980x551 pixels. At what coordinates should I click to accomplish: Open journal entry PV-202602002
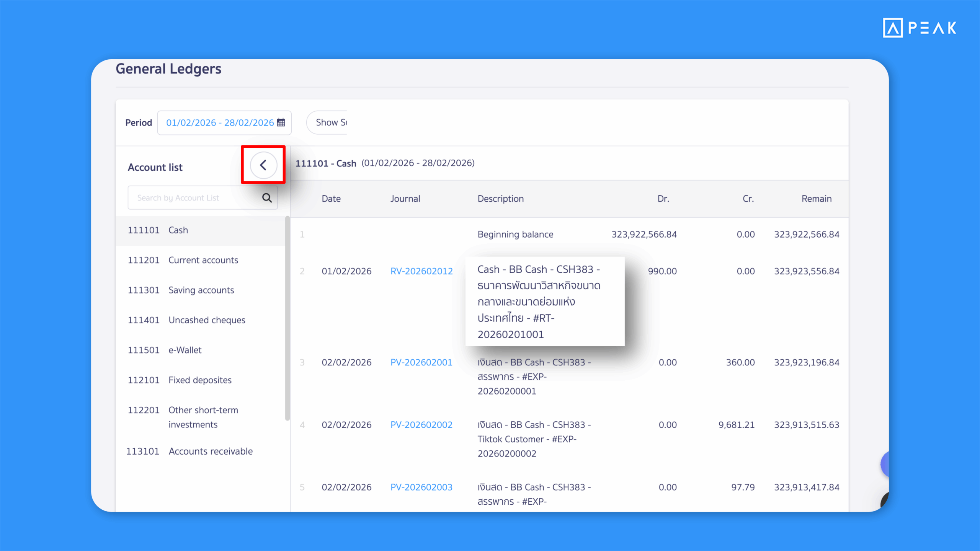pos(421,425)
